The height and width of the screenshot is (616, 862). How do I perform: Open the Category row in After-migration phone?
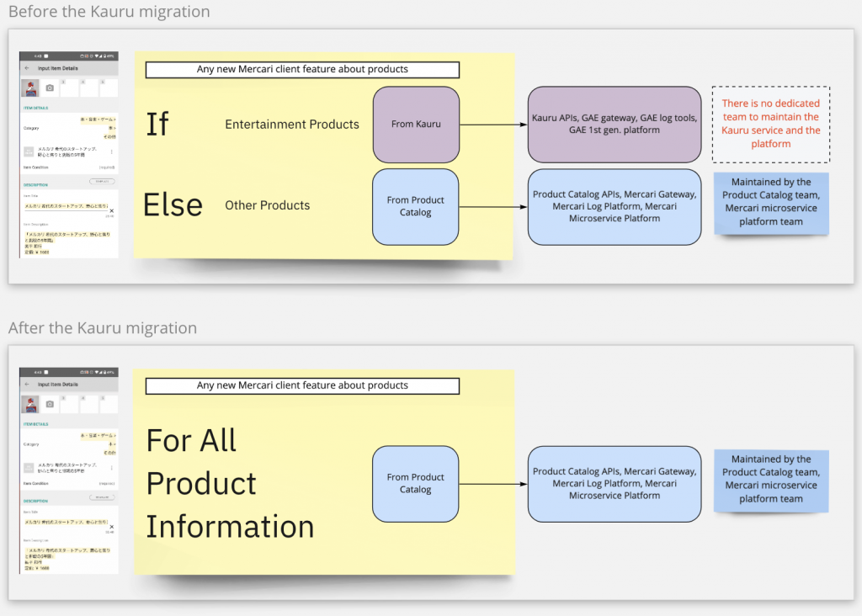[x=69, y=444]
